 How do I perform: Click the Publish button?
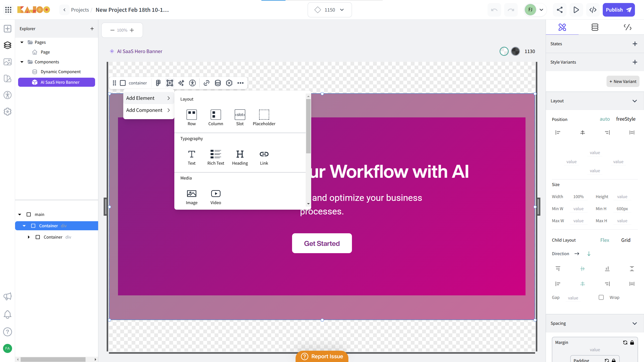pyautogui.click(x=619, y=10)
